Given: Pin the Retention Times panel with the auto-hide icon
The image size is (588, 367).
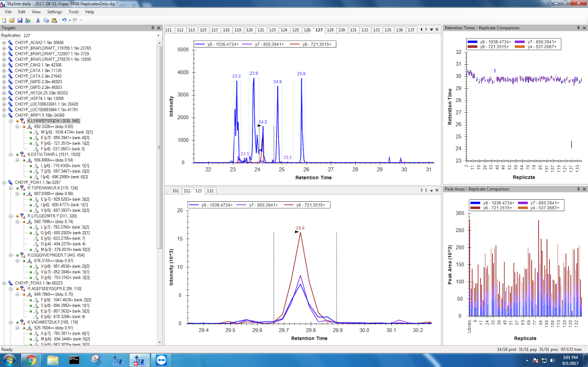Looking at the screenshot, I should pyautogui.click(x=578, y=28).
